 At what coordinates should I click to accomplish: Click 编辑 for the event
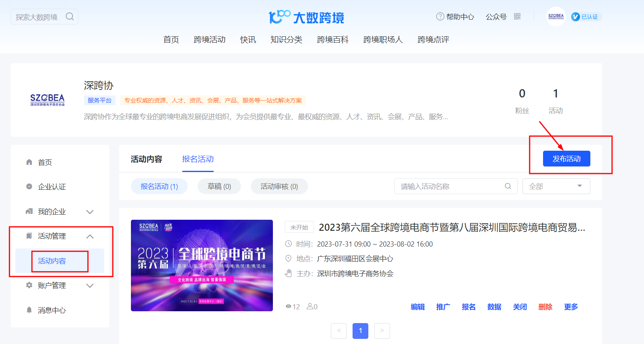[x=418, y=307]
